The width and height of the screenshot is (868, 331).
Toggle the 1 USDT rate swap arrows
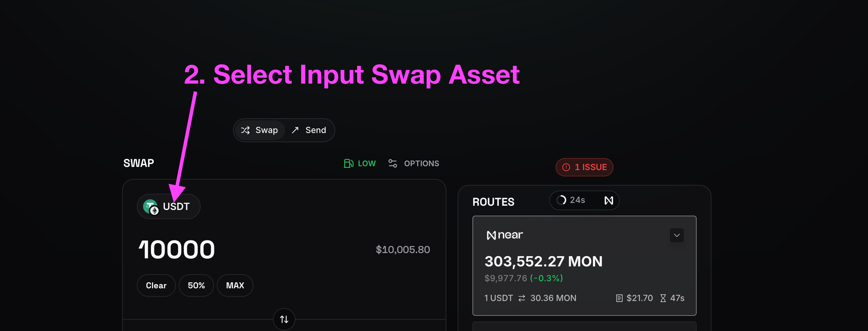click(522, 298)
